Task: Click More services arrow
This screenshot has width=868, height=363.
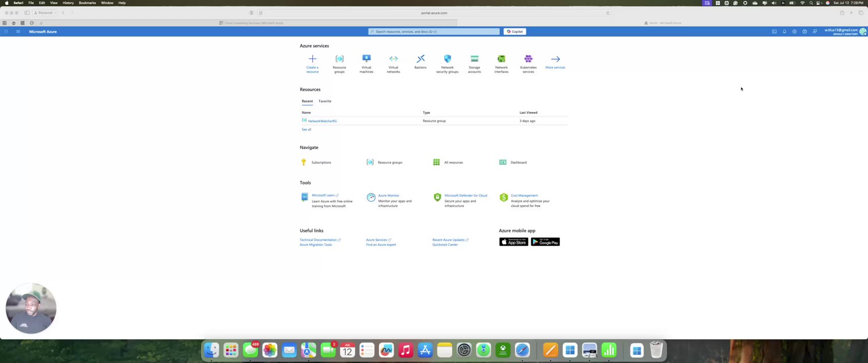Action: pos(556,59)
